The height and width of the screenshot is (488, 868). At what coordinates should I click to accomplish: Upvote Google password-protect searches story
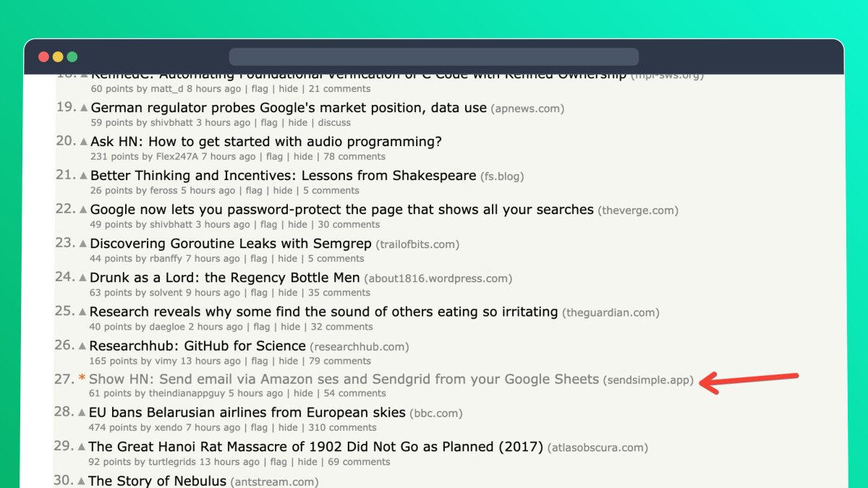coord(84,210)
